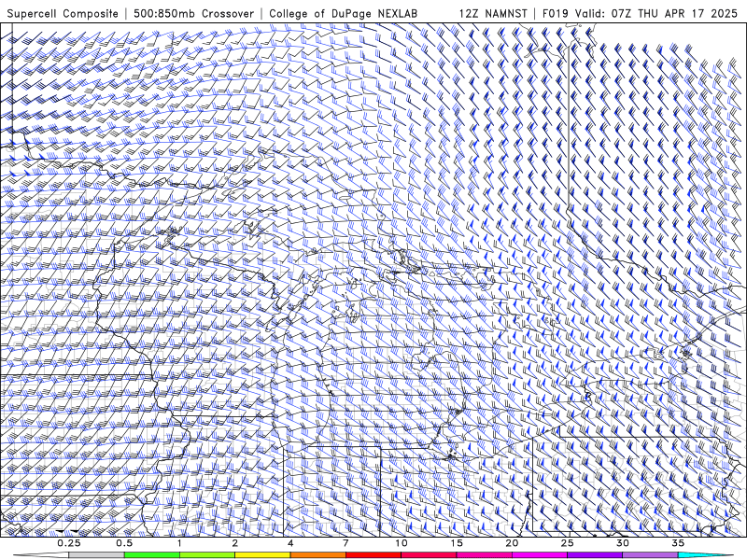This screenshot has width=747, height=560.
Task: Click the legend value 20
Action: point(512,543)
